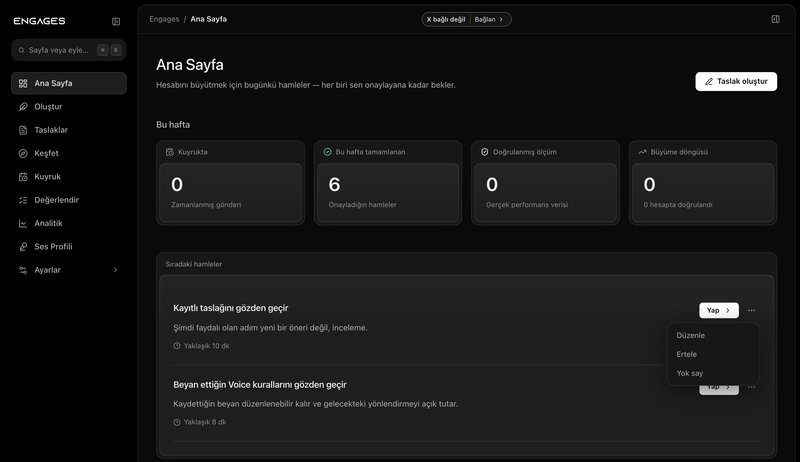Click Beyan ettiğin Voice kurallarını gözden geçir title
Image resolution: width=800 pixels, height=462 pixels.
(260, 384)
